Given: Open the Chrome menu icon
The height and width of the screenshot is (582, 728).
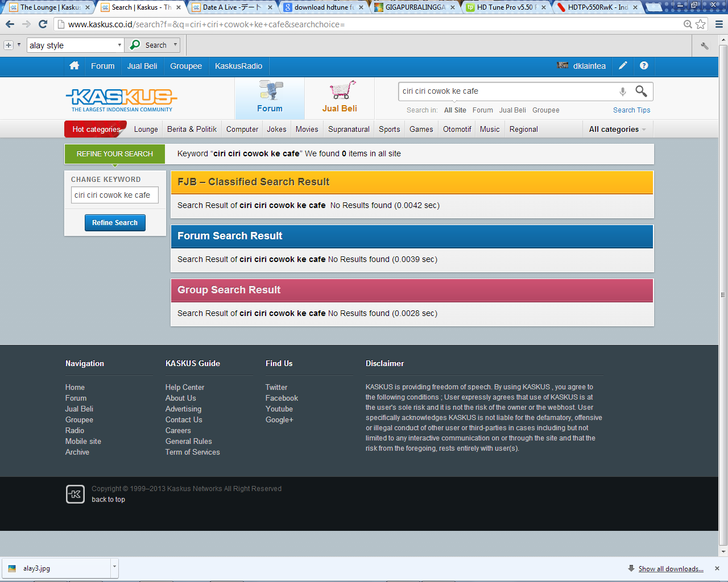Looking at the screenshot, I should pos(719,24).
